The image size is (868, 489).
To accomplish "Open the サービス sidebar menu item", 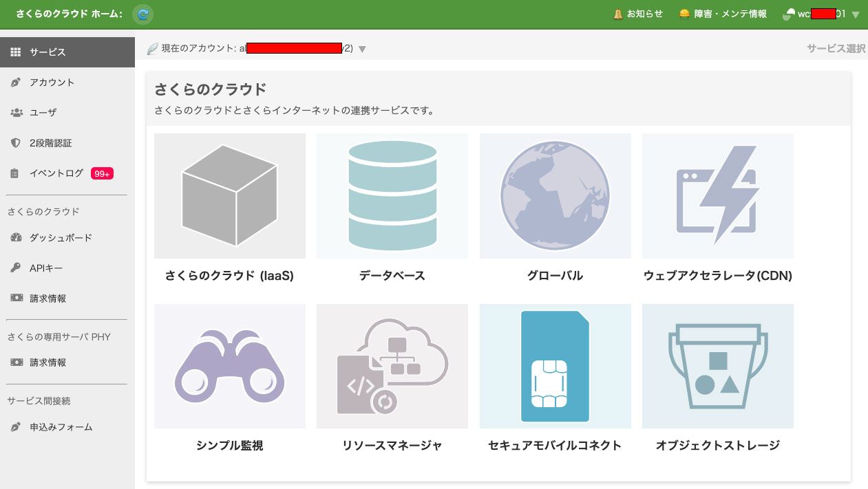I will coord(67,52).
